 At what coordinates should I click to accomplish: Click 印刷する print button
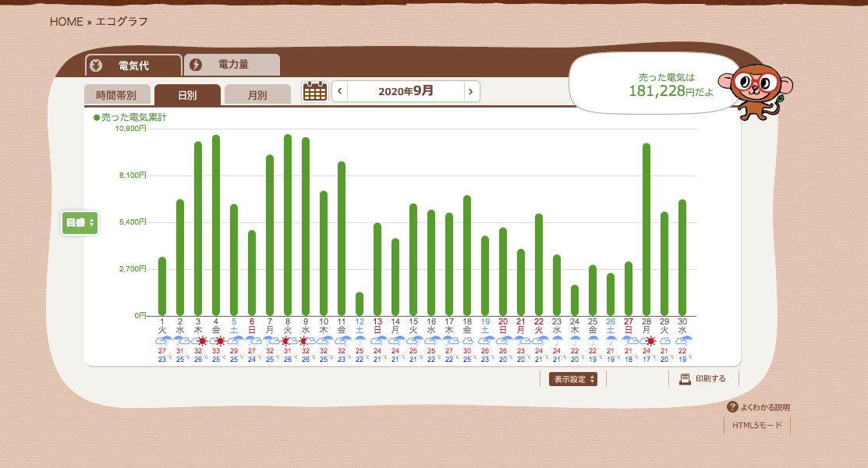704,379
